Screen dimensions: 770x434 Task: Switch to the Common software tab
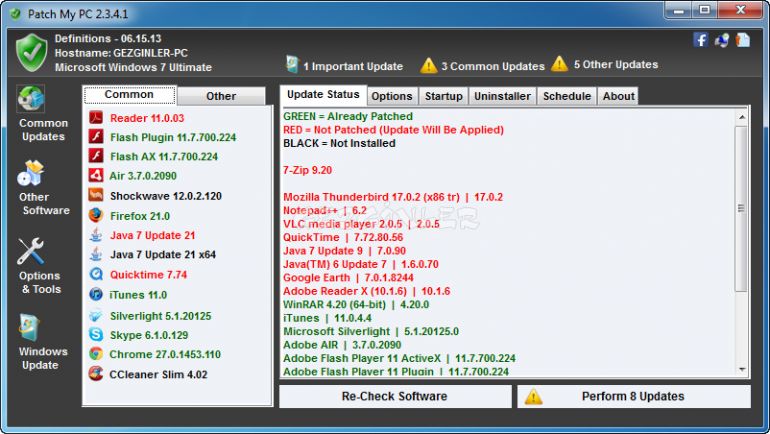point(129,95)
